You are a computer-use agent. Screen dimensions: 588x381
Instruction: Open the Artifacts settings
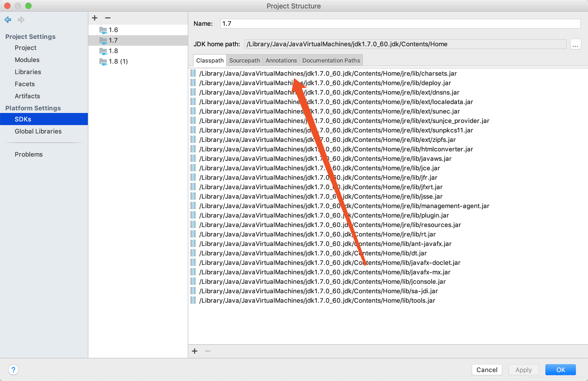coord(27,96)
